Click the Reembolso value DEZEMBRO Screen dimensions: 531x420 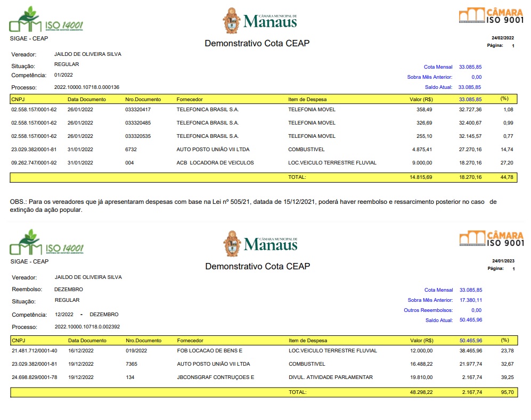(x=69, y=290)
